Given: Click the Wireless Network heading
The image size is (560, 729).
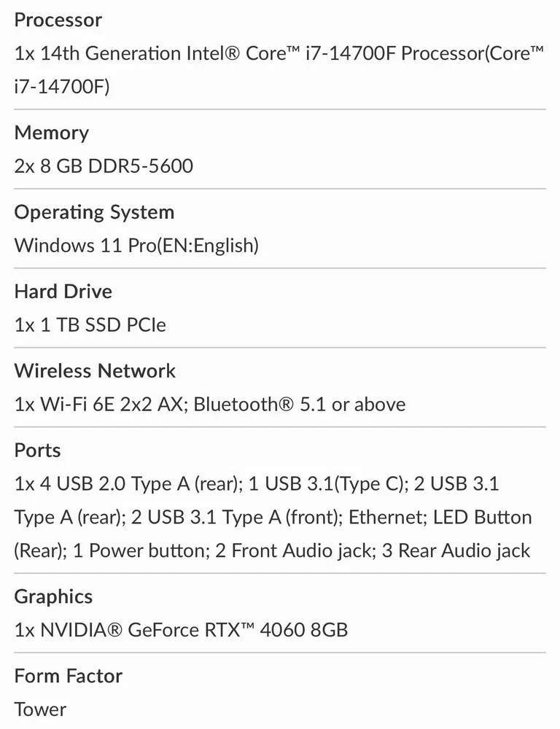Looking at the screenshot, I should (x=95, y=371).
